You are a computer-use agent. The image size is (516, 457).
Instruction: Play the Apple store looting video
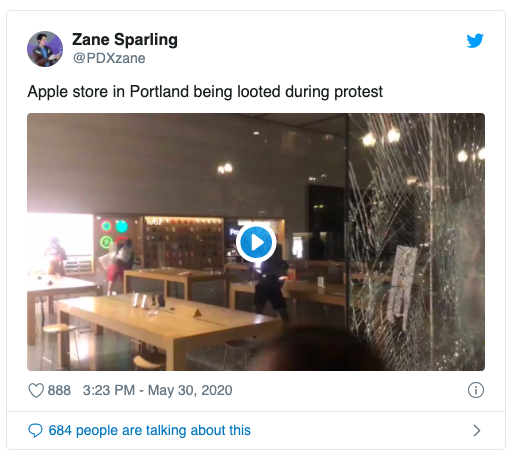[x=256, y=242]
